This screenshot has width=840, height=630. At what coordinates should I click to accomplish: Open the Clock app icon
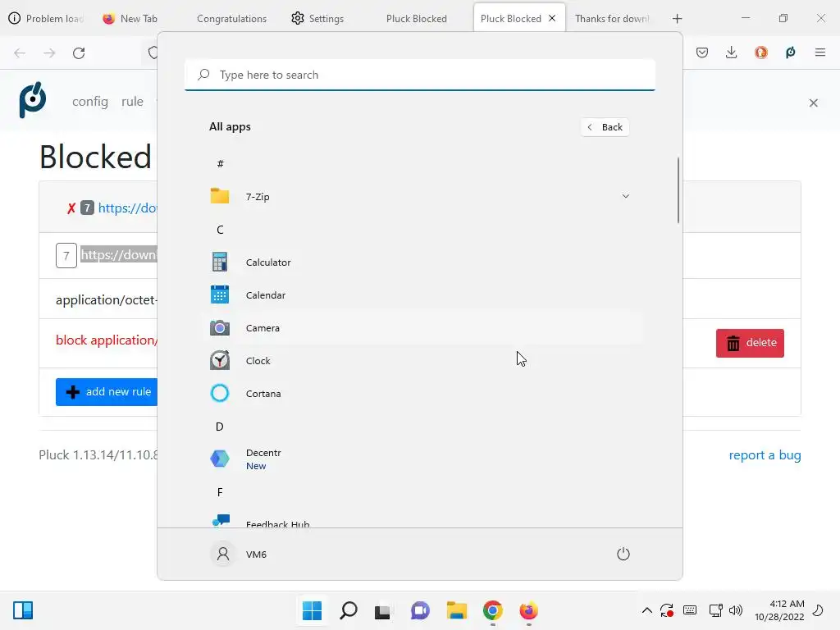[x=220, y=361]
